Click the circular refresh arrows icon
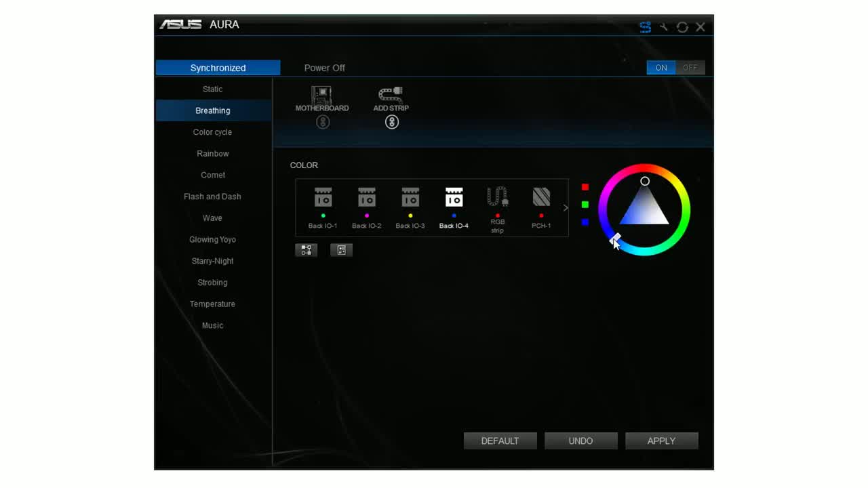 click(x=682, y=27)
